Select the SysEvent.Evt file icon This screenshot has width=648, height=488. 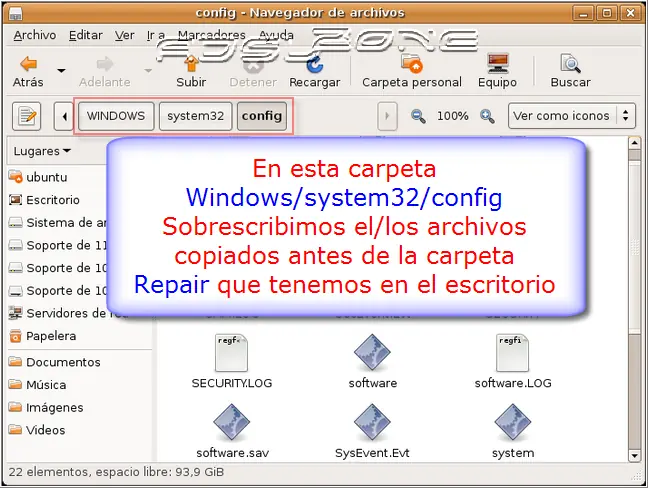372,422
